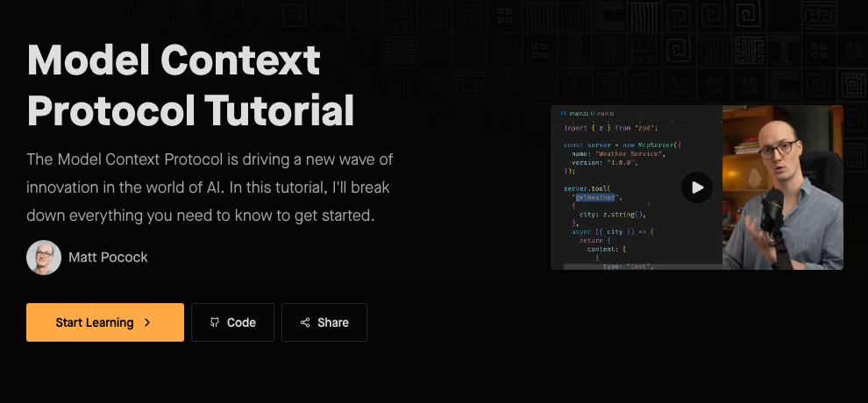The width and height of the screenshot is (868, 403).
Task: Click the GitHub icon in Code button
Action: 214,322
